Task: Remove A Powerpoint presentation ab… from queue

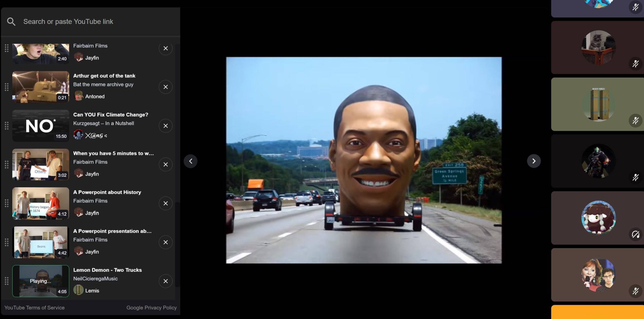Action: (x=166, y=242)
